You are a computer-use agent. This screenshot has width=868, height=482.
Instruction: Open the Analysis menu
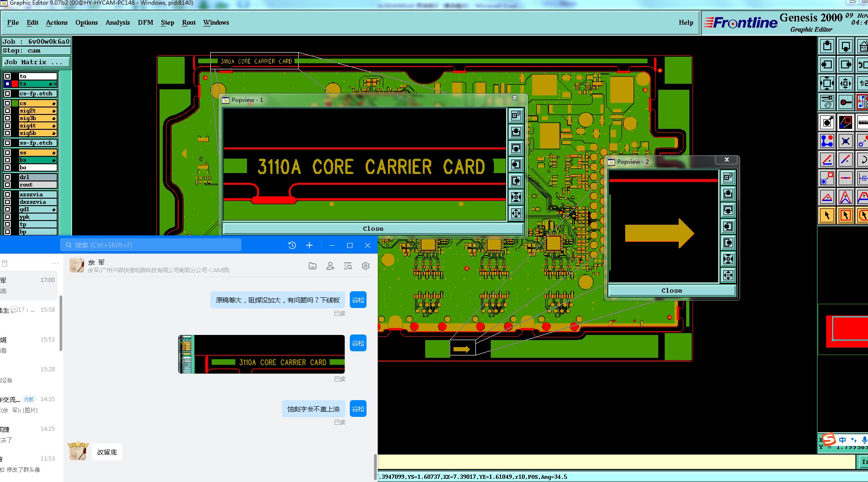(x=117, y=22)
